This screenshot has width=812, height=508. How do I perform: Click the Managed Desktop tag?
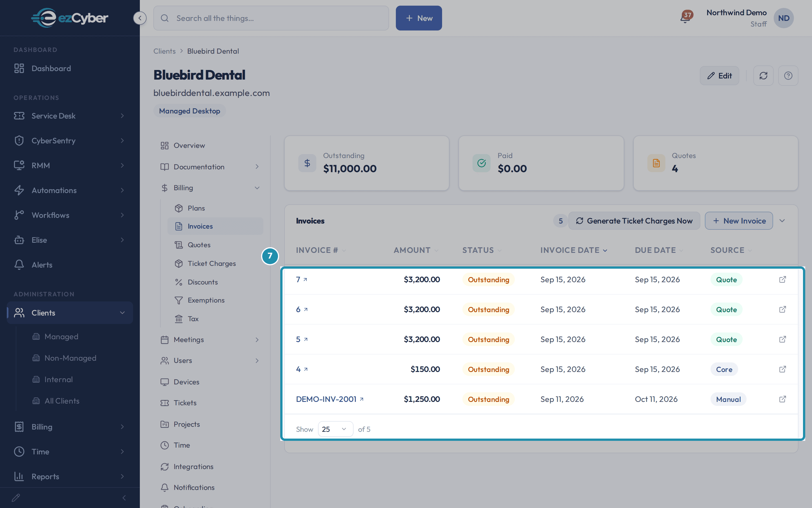(189, 111)
